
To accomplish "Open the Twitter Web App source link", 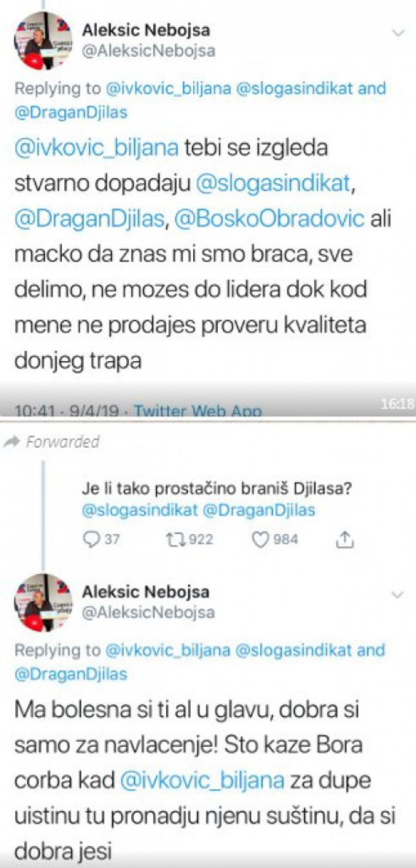I will (x=198, y=410).
